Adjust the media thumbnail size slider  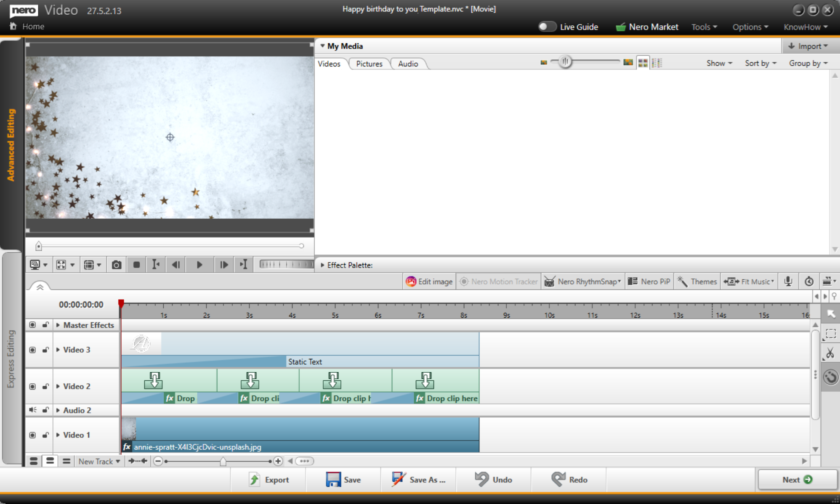click(565, 62)
